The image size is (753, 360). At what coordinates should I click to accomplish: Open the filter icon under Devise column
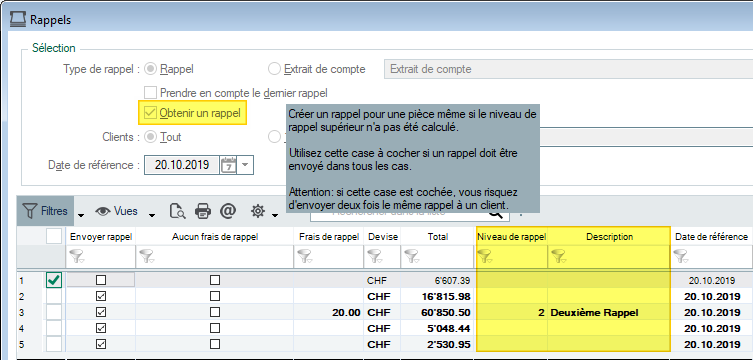click(x=374, y=257)
